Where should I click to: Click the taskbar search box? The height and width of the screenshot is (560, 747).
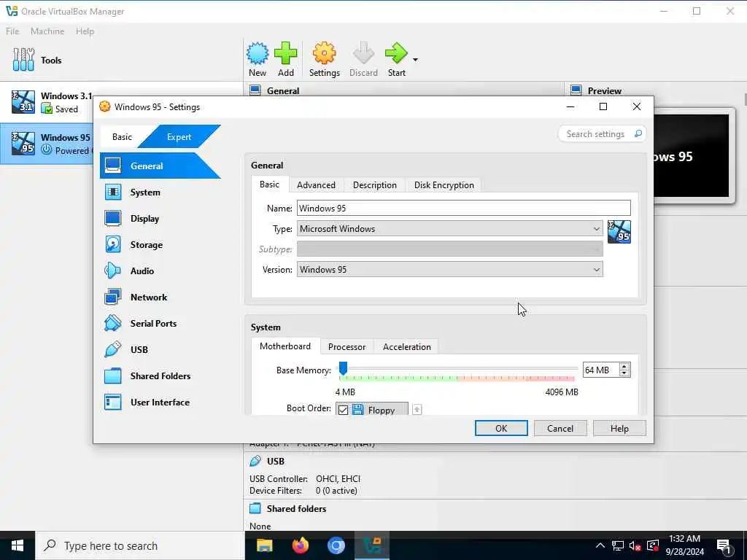pos(139,545)
